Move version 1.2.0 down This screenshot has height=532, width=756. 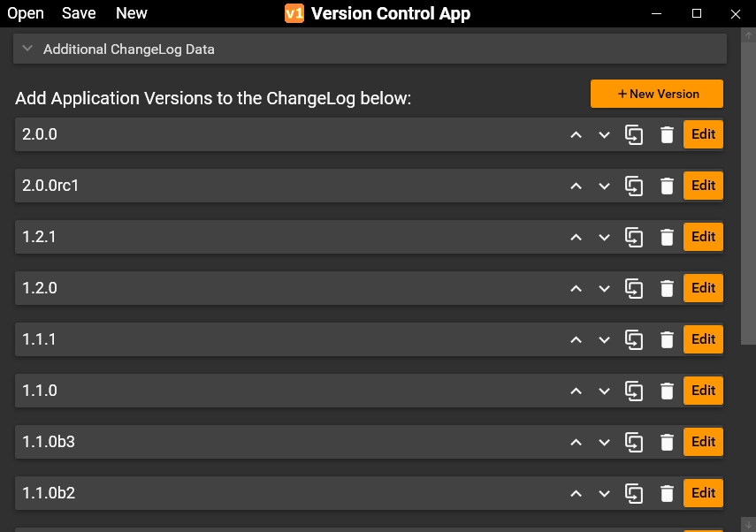click(605, 289)
